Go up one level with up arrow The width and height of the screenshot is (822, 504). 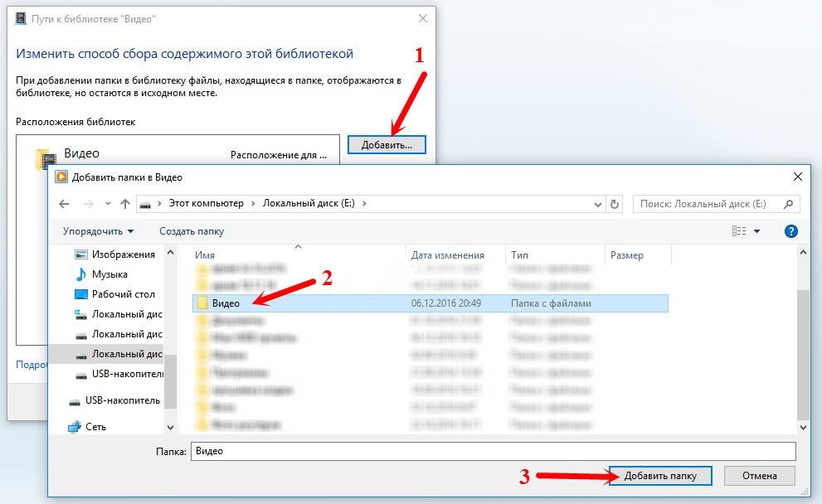coord(124,204)
